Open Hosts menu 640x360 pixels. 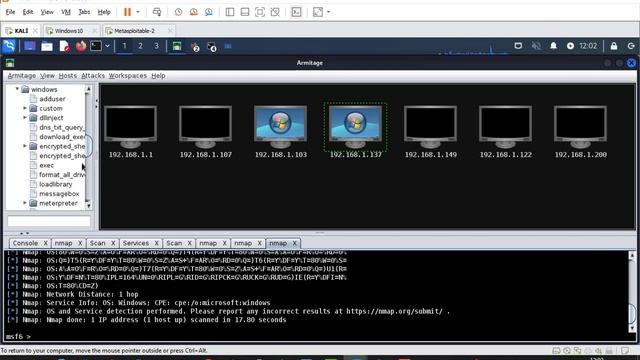[67, 76]
